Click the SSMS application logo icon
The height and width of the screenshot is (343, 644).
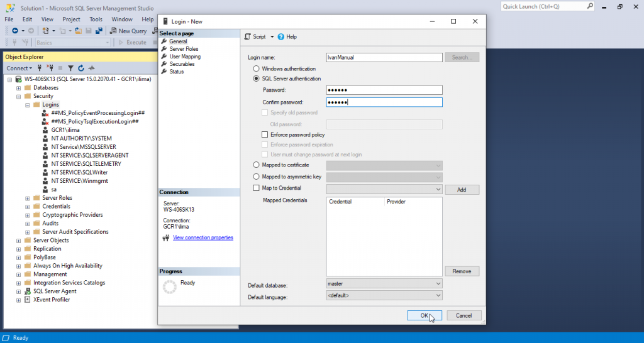click(x=11, y=8)
